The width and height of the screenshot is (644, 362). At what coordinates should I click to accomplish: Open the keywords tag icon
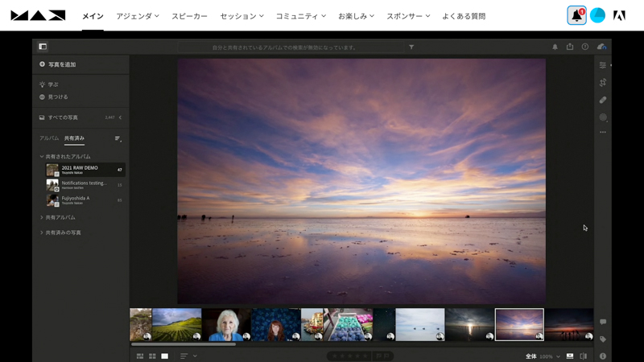(x=602, y=339)
